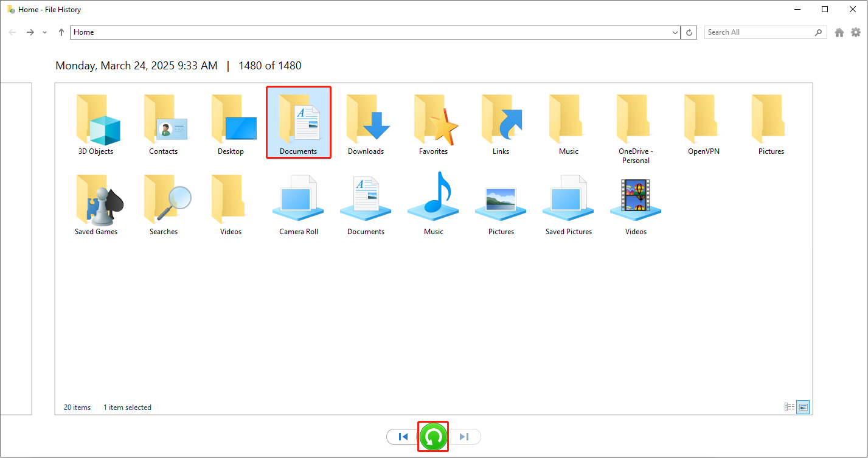Click the search magnifier icon
Screen dimensions: 868x458
coord(818,32)
